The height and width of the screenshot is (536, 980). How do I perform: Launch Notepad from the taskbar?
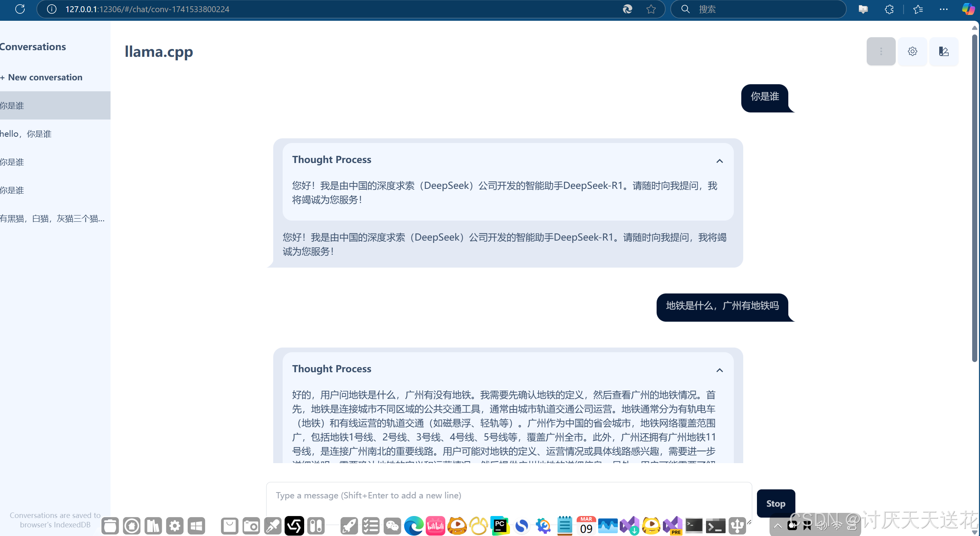point(565,526)
